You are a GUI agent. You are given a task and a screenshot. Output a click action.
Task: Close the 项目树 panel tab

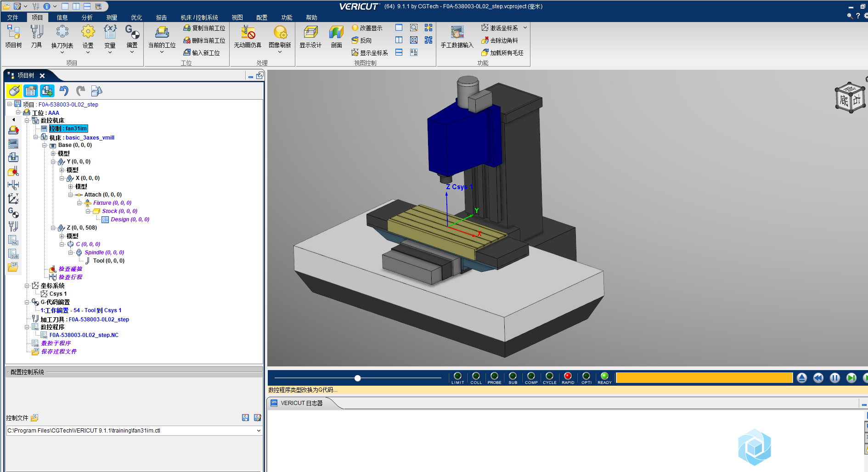click(x=42, y=76)
